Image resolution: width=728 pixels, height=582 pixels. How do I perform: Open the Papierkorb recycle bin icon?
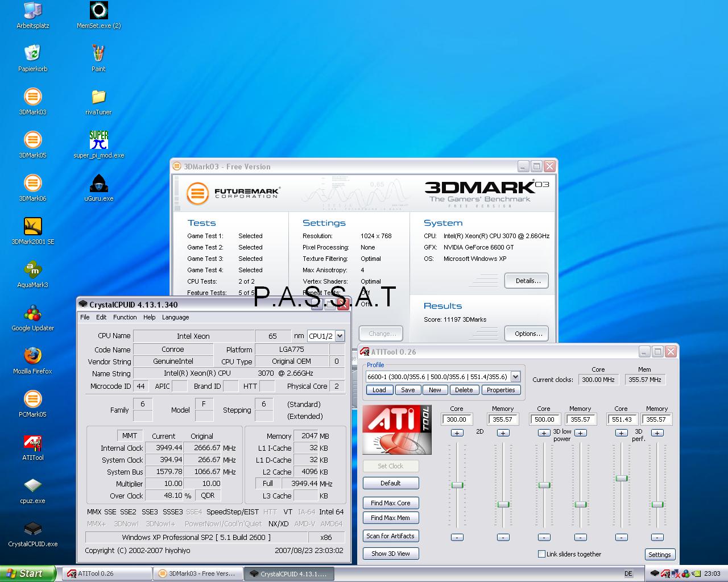(x=32, y=59)
